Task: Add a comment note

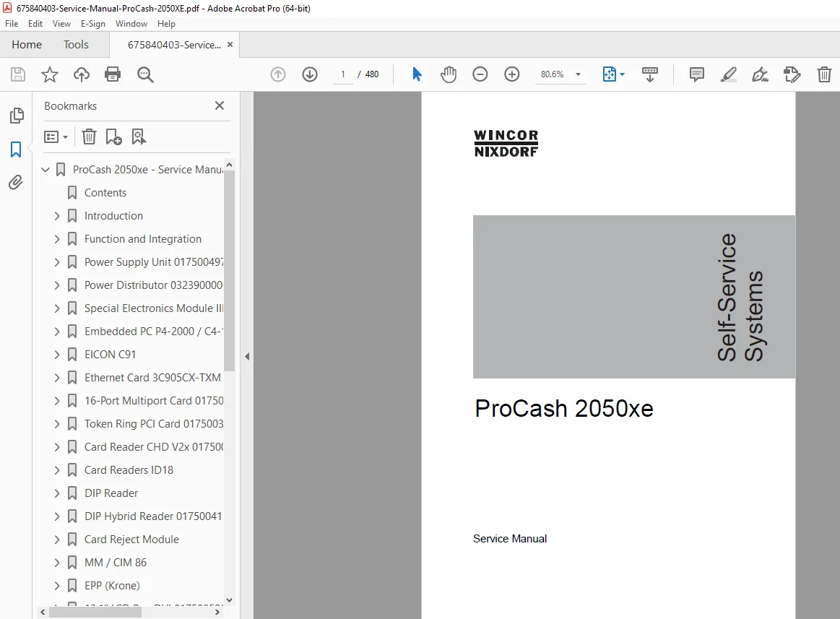Action: [x=696, y=74]
